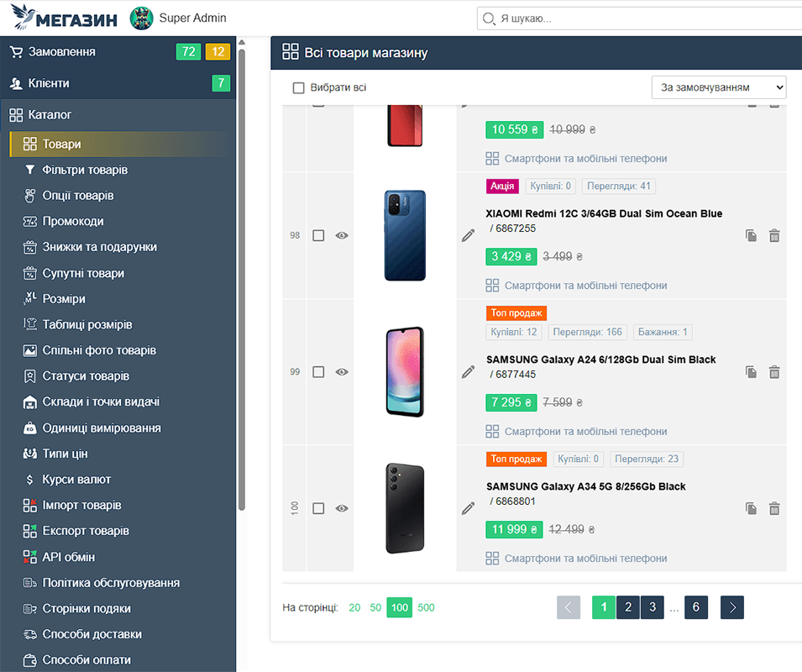Duplicate the SAMSUNG Galaxy A24 product
This screenshot has width=802, height=672.
pyautogui.click(x=751, y=372)
